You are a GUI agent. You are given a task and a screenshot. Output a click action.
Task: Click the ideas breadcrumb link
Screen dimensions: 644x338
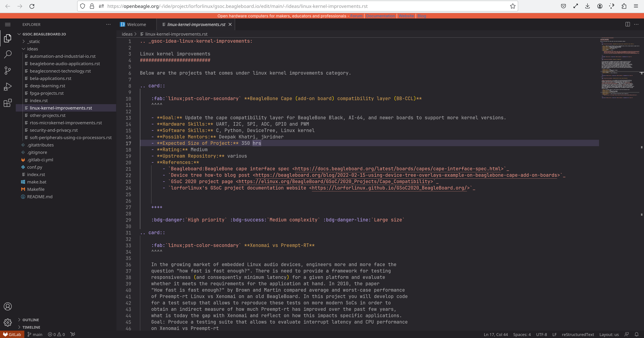pos(127,34)
